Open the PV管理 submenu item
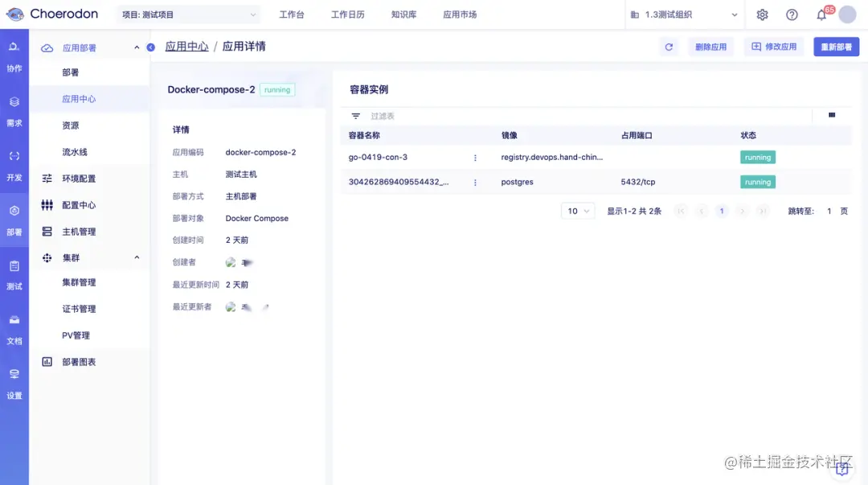 (x=76, y=335)
